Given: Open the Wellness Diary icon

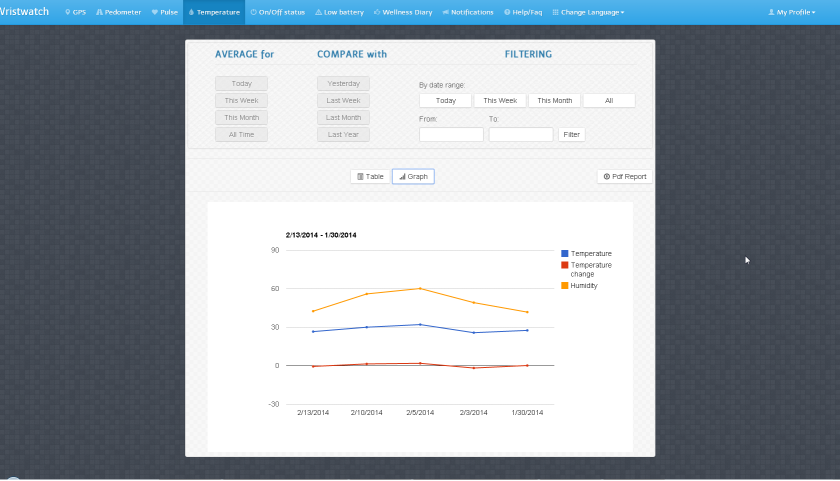Looking at the screenshot, I should 377,12.
